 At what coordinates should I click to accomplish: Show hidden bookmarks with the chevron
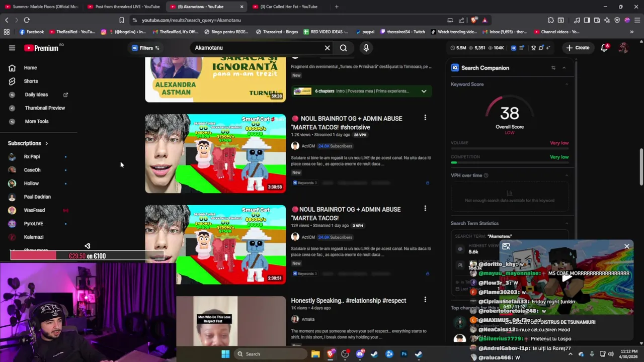631,32
